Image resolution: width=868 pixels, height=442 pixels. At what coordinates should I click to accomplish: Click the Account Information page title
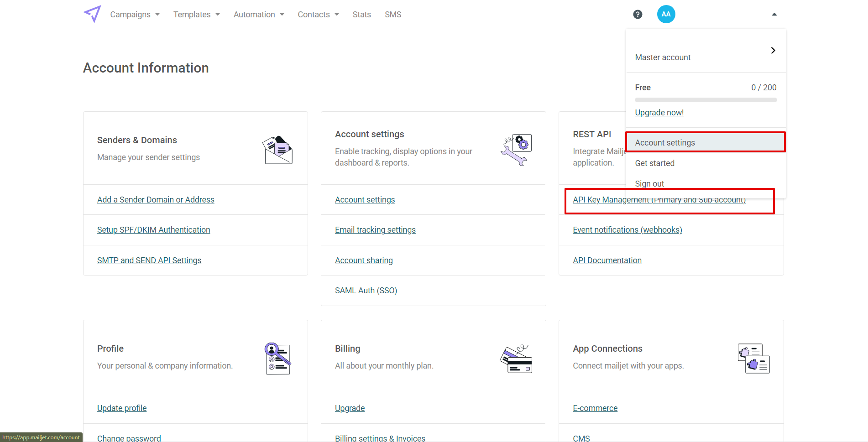tap(146, 68)
